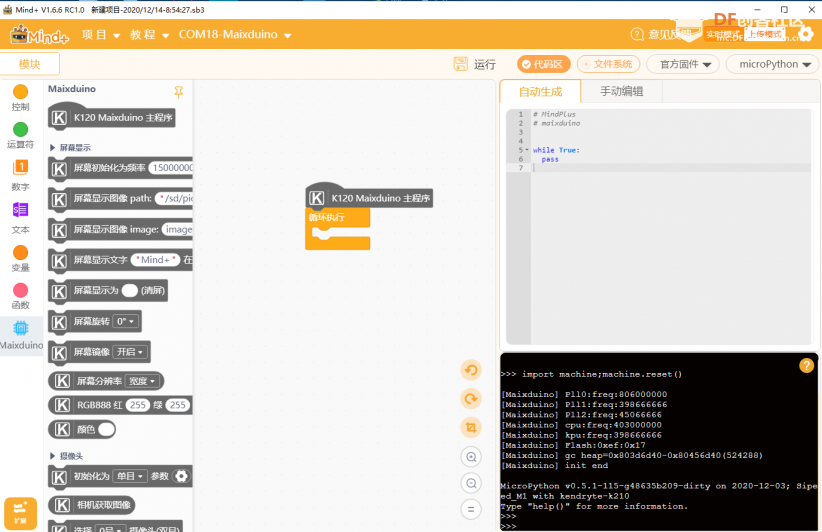
Task: Open the 扩展 extensions button
Action: tap(20, 513)
